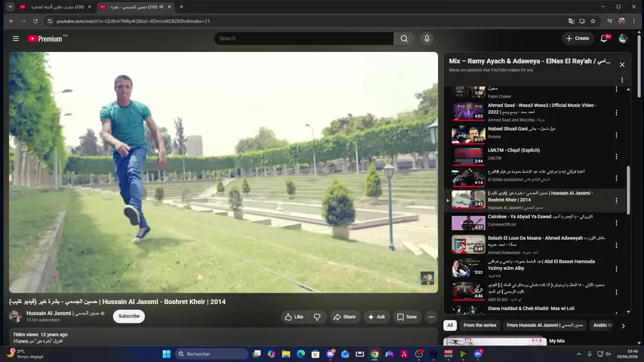Save video to a playlist

click(x=407, y=317)
